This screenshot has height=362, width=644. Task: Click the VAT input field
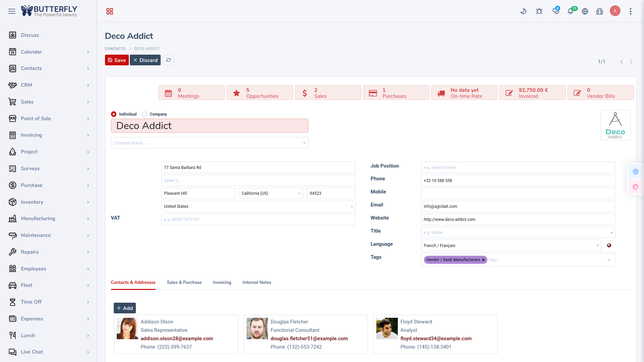(x=258, y=220)
